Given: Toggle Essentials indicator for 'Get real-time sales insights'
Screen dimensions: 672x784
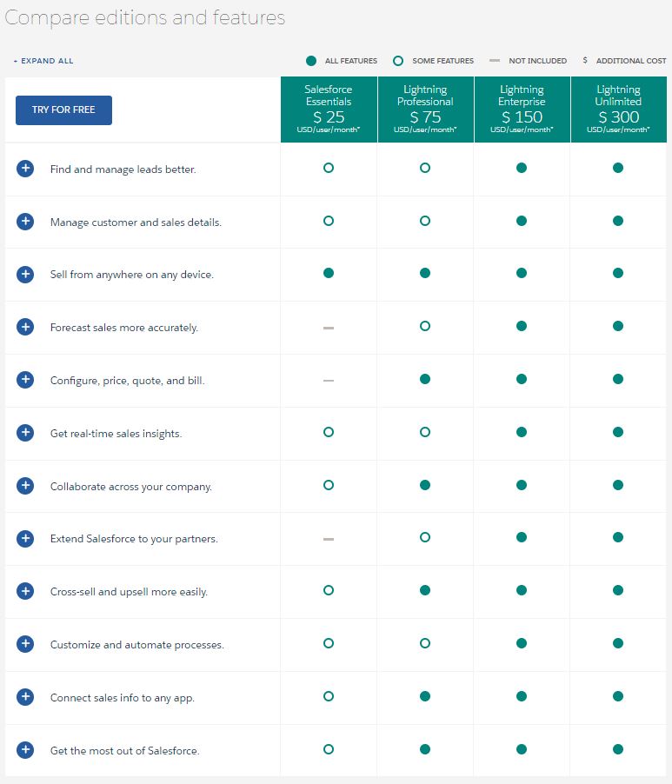Looking at the screenshot, I should coord(329,432).
